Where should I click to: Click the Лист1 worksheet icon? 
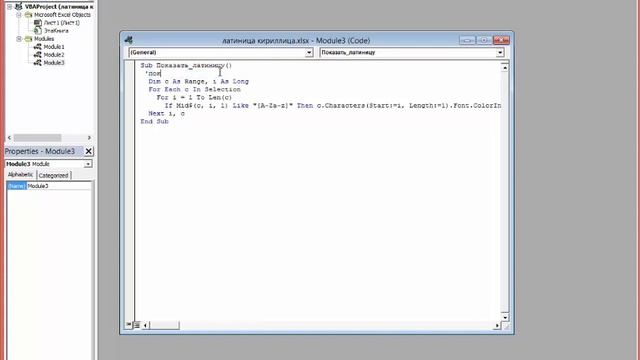click(x=38, y=23)
